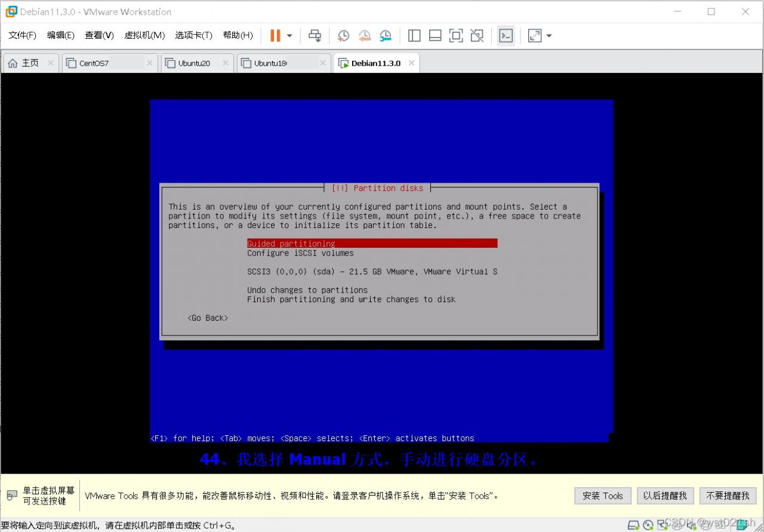The image size is (764, 532).
Task: Close the CentOS7 tab
Action: pyautogui.click(x=151, y=63)
